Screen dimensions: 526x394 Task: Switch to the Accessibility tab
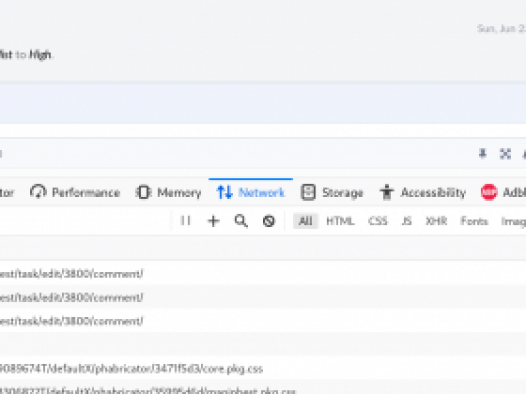coord(423,192)
